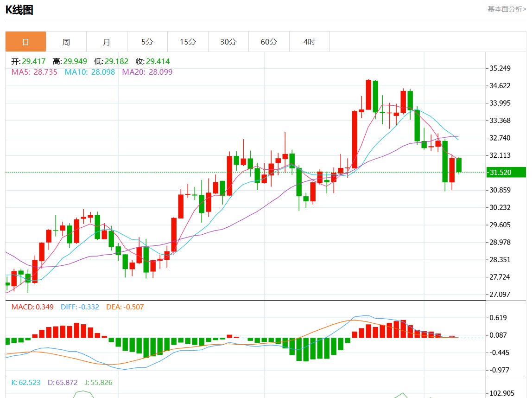532x398 pixels.
Task: Switch to the 月 monthly tab
Action: coord(107,42)
